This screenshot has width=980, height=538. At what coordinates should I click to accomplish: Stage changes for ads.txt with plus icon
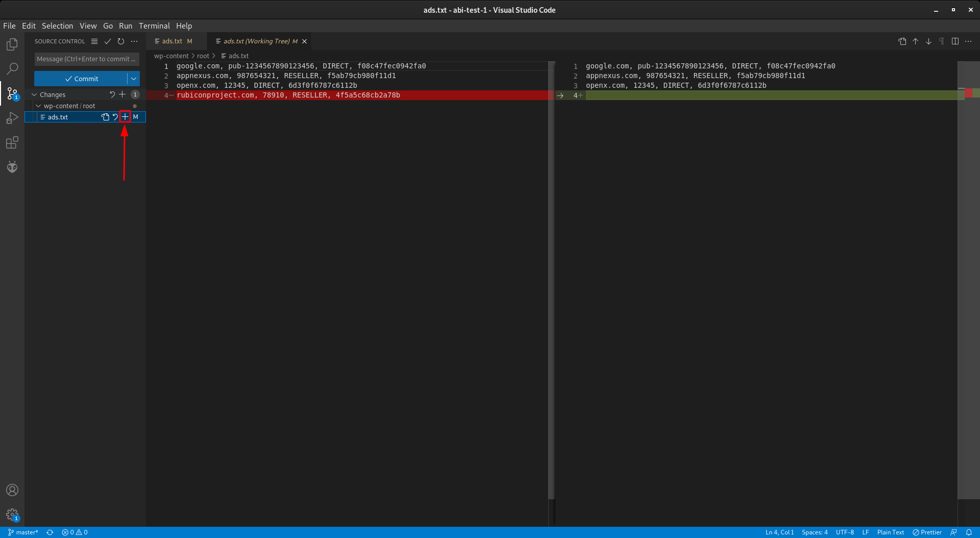coord(125,117)
